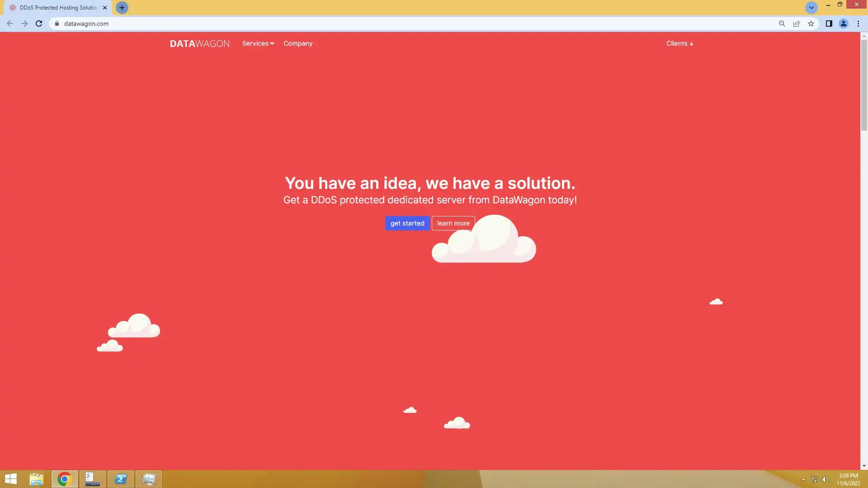Click the browser reload page icon
Image resolution: width=868 pixels, height=488 pixels.
pyautogui.click(x=39, y=23)
